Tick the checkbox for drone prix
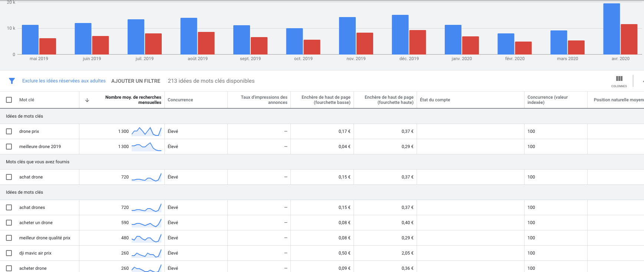The width and height of the screenshot is (644, 272). [x=9, y=131]
